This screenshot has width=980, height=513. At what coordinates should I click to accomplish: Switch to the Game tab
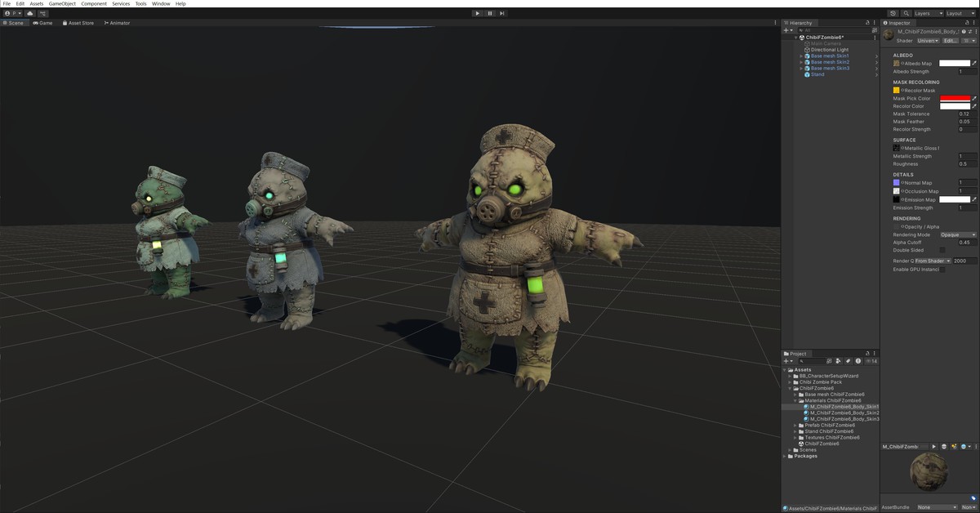42,23
